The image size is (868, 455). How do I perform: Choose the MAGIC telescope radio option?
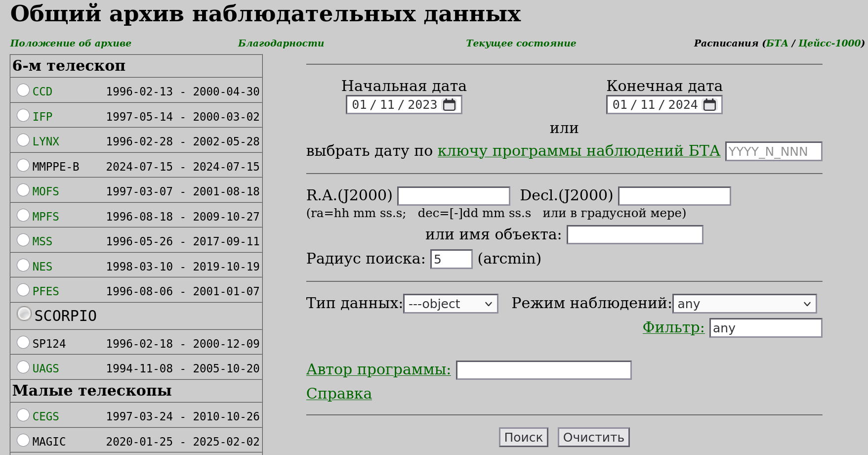point(23,440)
